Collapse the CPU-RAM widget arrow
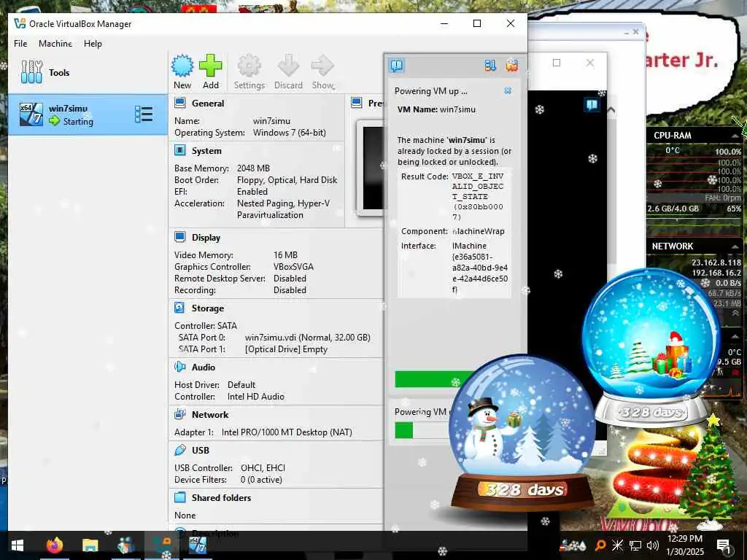 pos(735,136)
